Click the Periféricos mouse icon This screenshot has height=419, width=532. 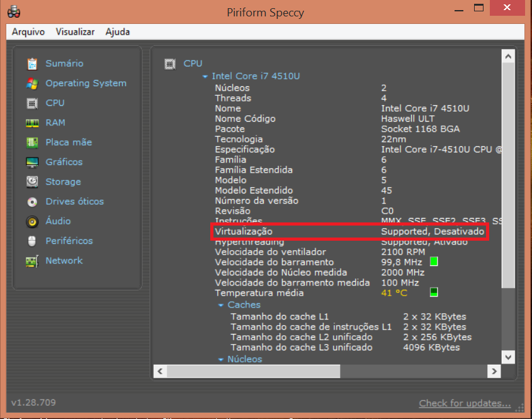pyautogui.click(x=32, y=241)
